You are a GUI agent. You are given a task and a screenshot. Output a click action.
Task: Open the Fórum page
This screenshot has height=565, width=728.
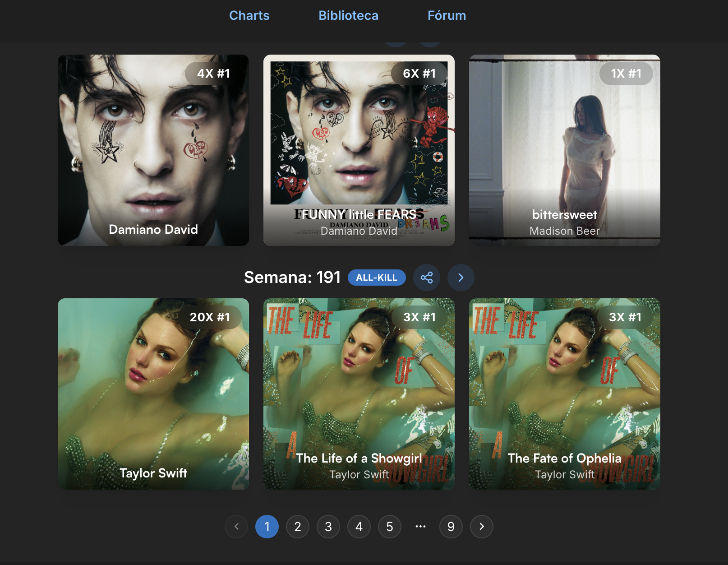pos(447,15)
